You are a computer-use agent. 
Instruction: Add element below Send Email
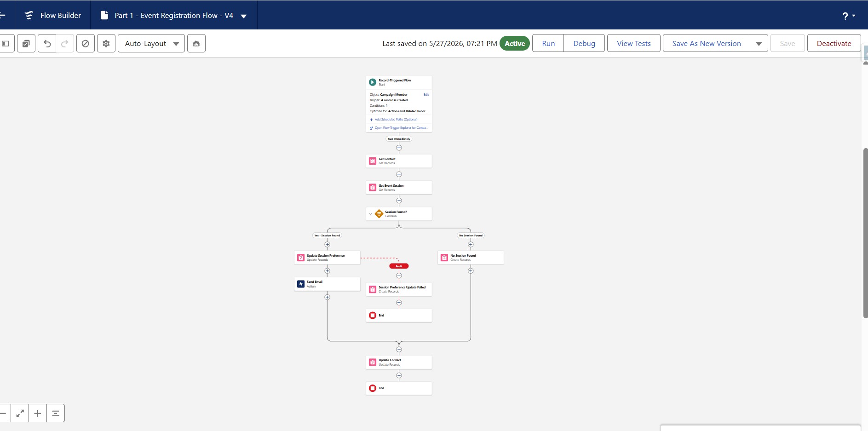pos(327,297)
